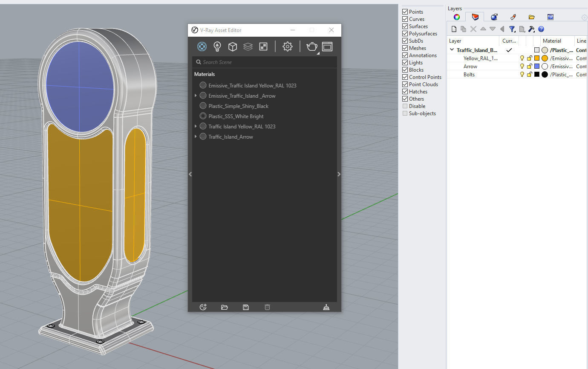Screen dimensions: 588x369
Task: Open V-Ray Geometry category (cube icon)
Action: (233, 46)
